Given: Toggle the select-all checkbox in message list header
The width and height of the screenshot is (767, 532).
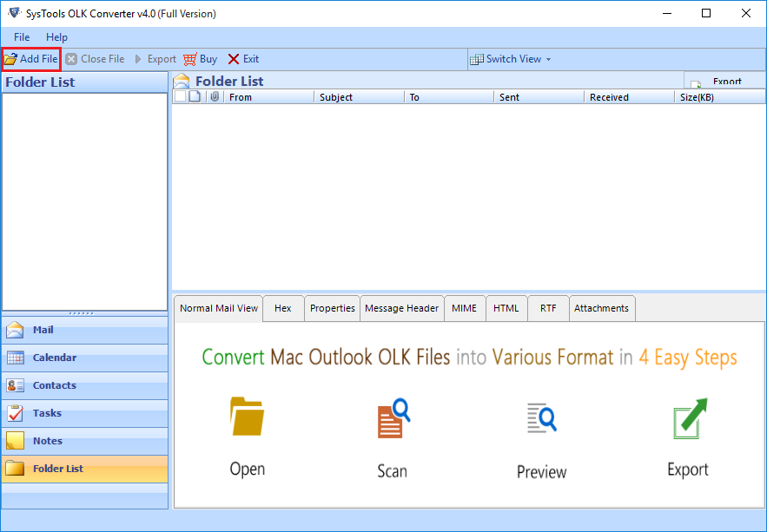Looking at the screenshot, I should (x=180, y=96).
